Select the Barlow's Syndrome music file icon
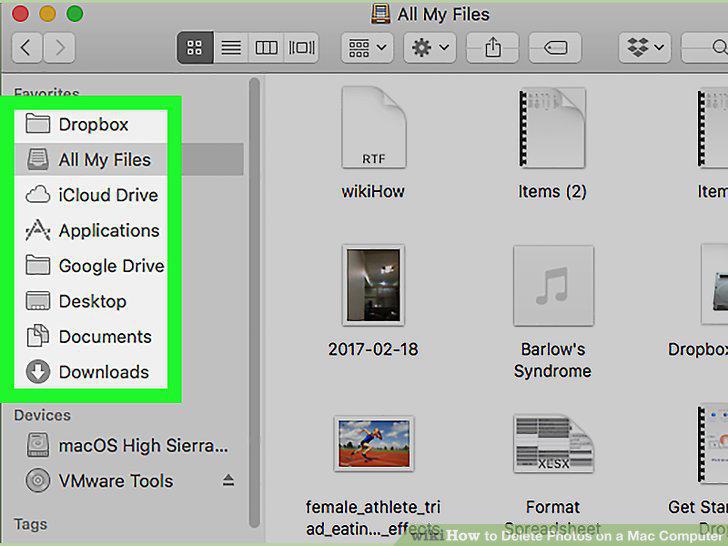Screen dimensions: 728x546 553,285
